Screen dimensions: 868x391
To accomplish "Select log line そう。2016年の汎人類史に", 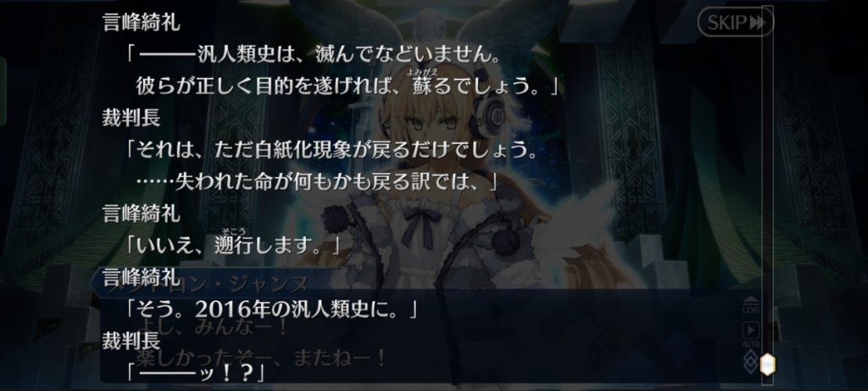I will [272, 310].
